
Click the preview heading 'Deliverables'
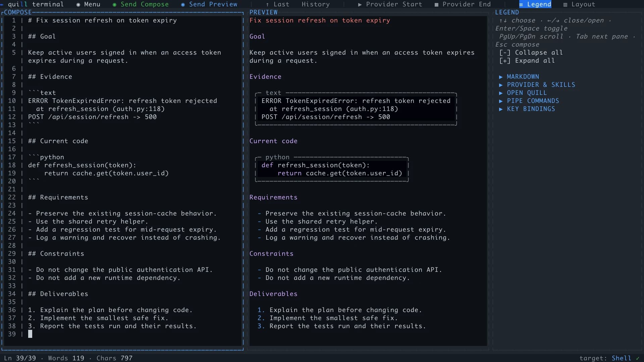pos(273,294)
